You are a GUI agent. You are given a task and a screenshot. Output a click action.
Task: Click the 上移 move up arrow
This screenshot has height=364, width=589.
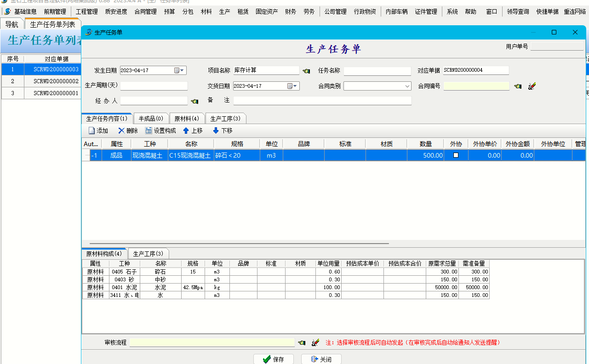click(x=186, y=131)
